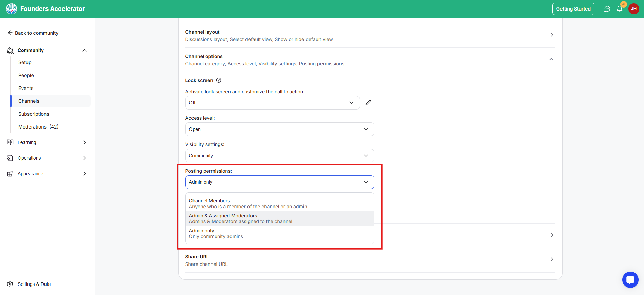Expand the Learning sidebar section
The width and height of the screenshot is (644, 295).
click(x=85, y=142)
